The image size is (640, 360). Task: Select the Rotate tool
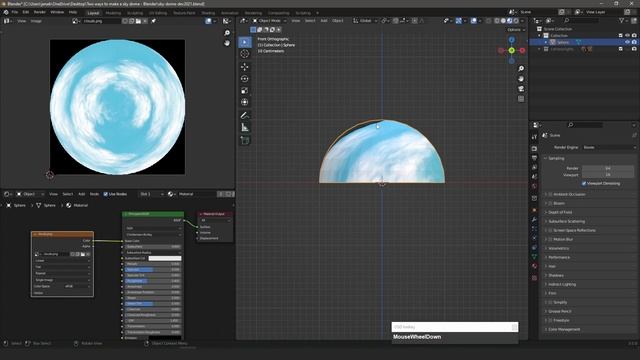[245, 78]
